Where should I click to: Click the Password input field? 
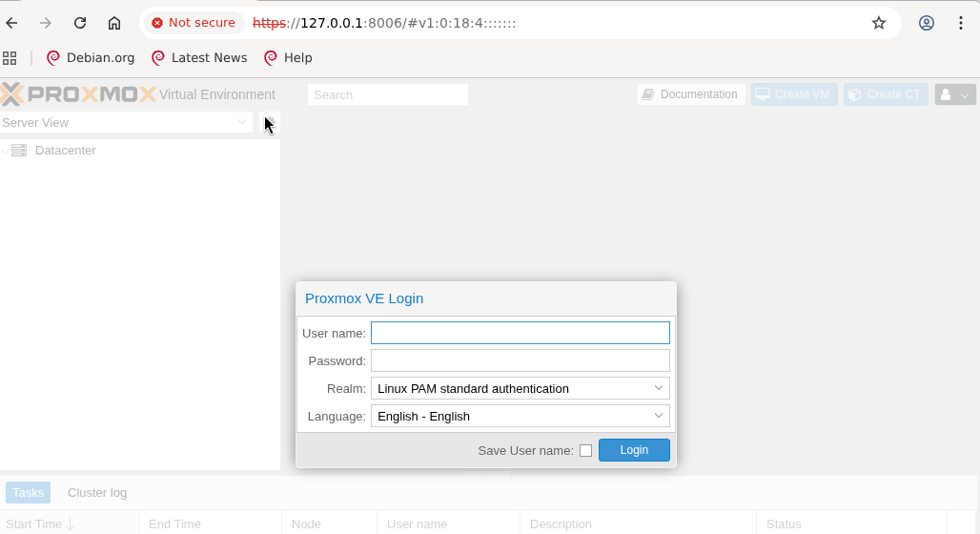pyautogui.click(x=520, y=360)
